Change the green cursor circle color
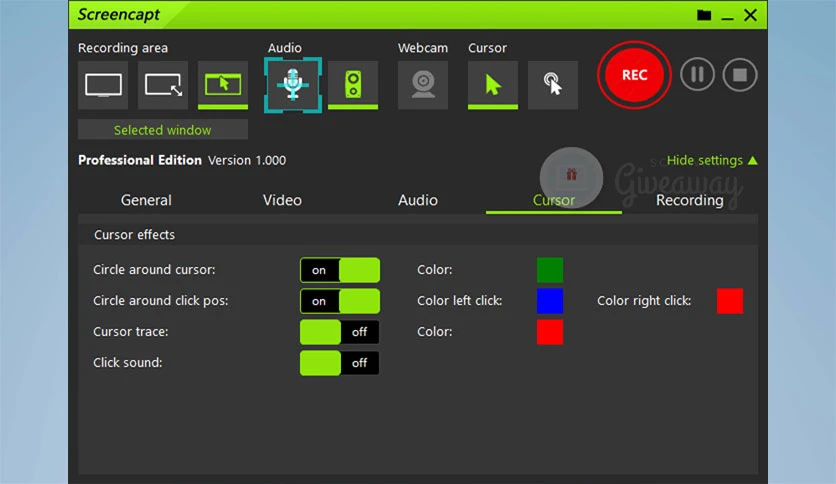 pos(550,270)
